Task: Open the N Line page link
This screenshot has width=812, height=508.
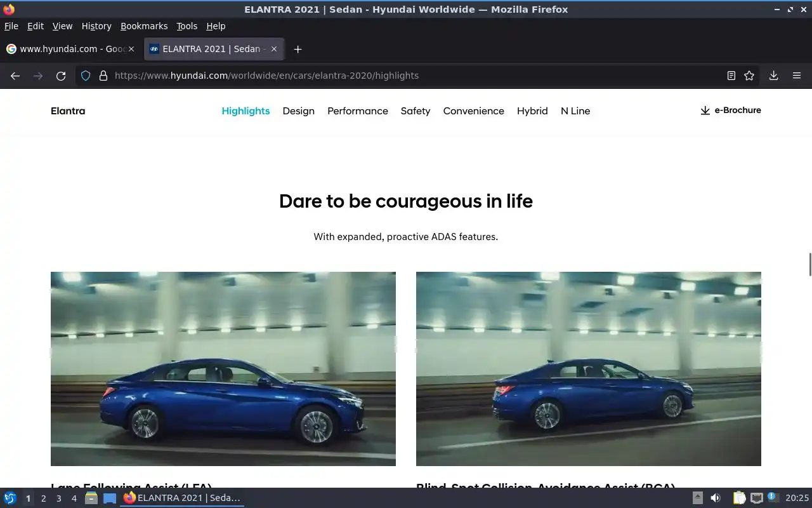Action: pyautogui.click(x=575, y=110)
